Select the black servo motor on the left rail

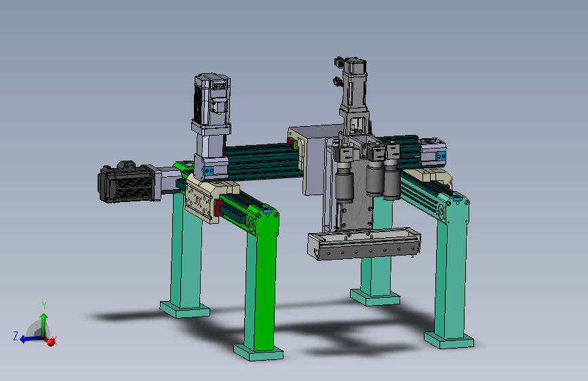tap(126, 182)
